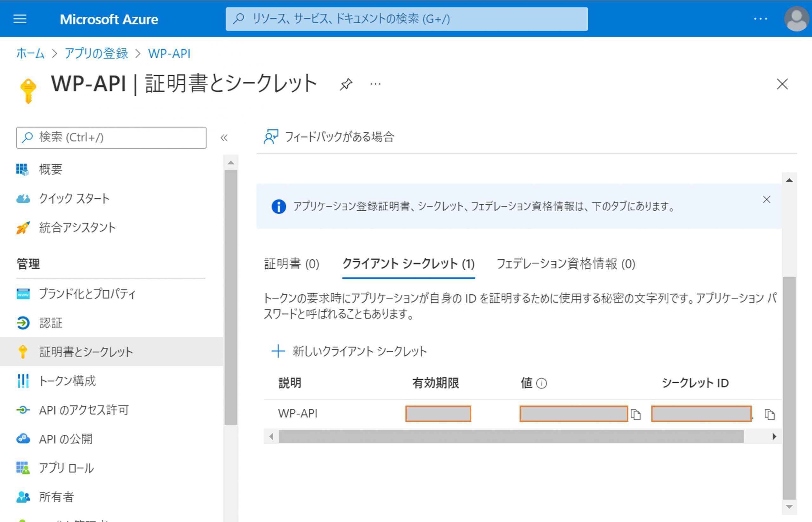Click the search magnifier in top bar
The width and height of the screenshot is (812, 522).
tap(239, 19)
